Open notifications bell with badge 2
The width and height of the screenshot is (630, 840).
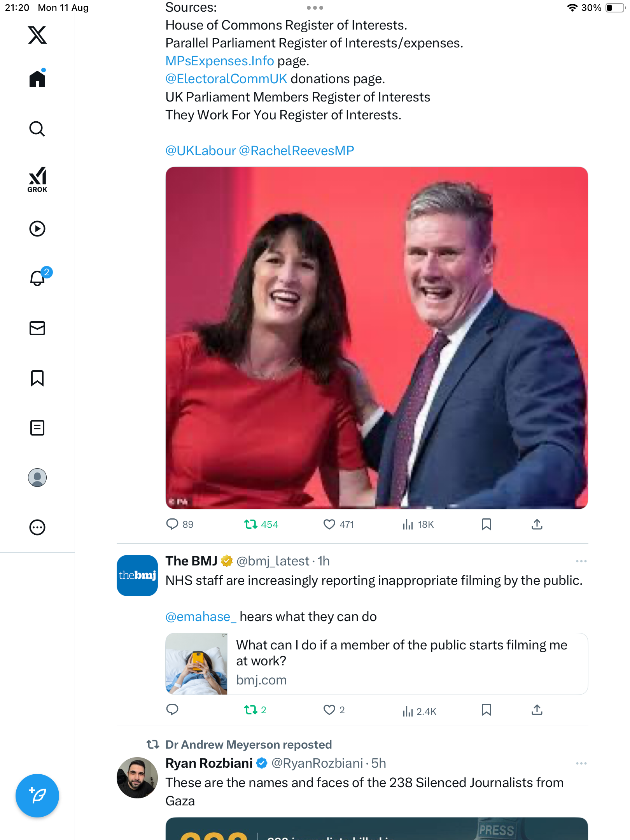[38, 278]
